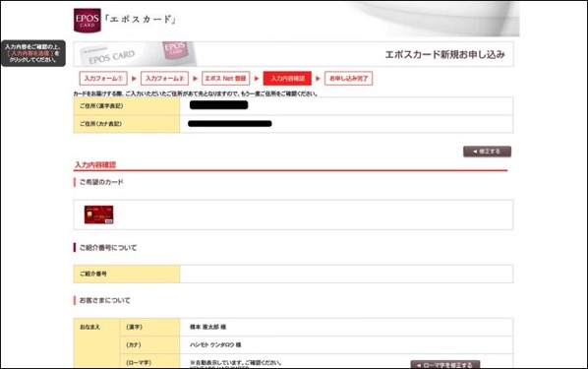
Task: Click the ローマ字を修正する button
Action: tap(445, 364)
